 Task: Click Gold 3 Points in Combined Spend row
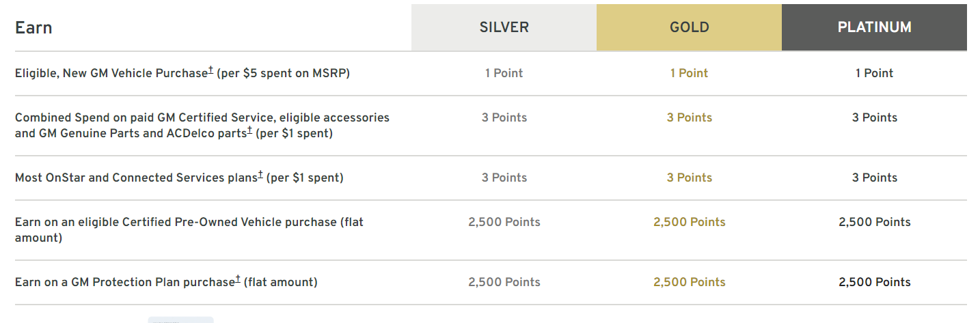tap(689, 117)
